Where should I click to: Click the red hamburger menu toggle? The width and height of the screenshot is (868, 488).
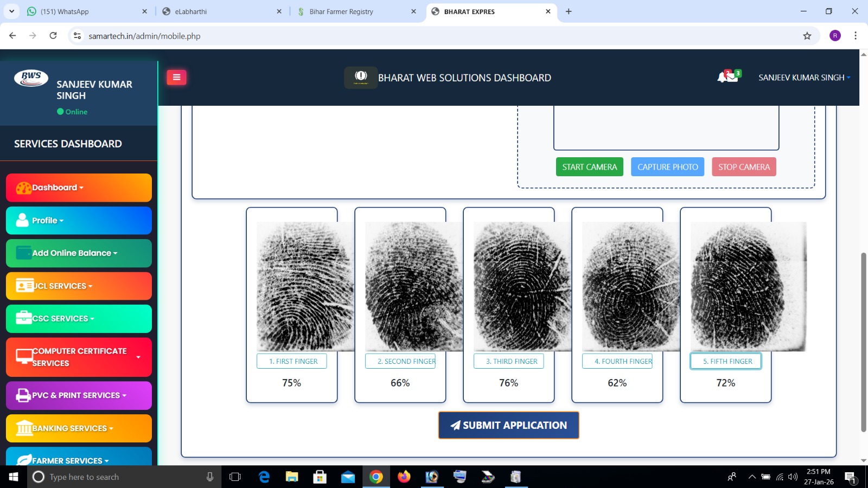coord(176,78)
